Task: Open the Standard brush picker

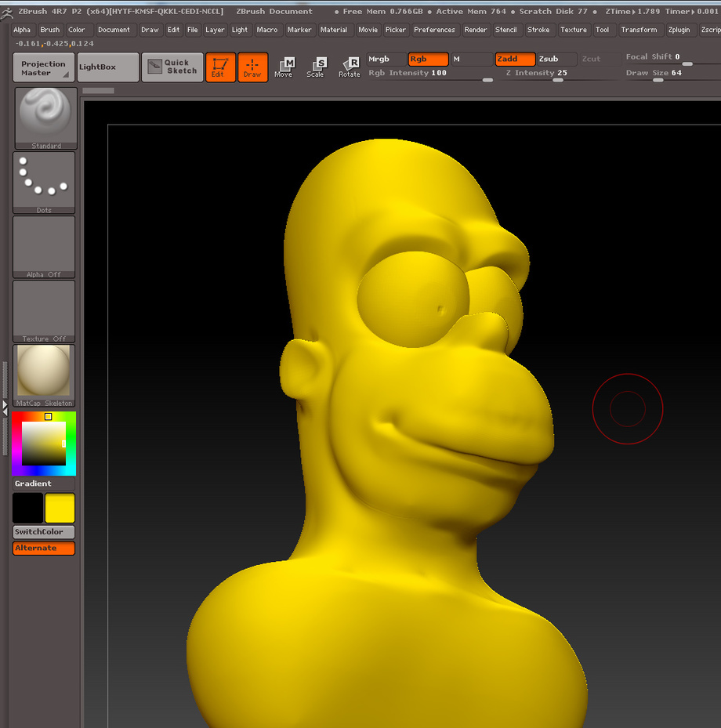Action: click(46, 118)
